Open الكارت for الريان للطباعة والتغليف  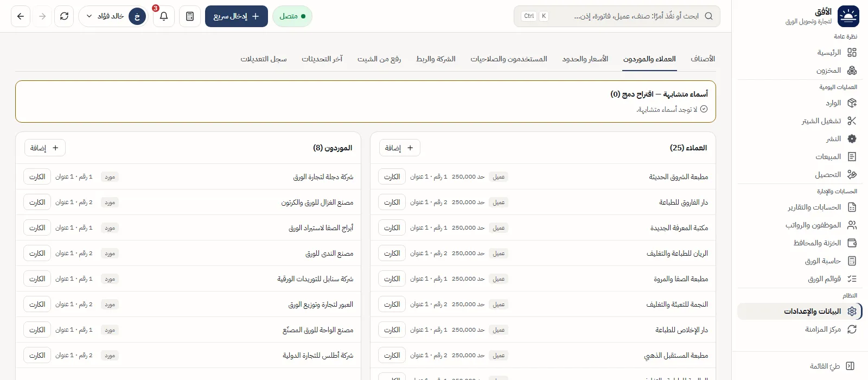(392, 253)
